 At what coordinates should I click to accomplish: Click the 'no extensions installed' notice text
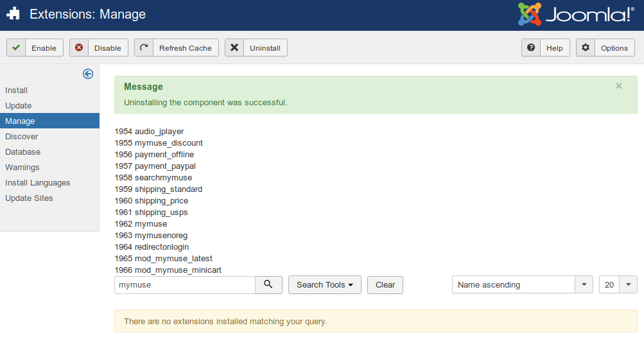click(225, 322)
